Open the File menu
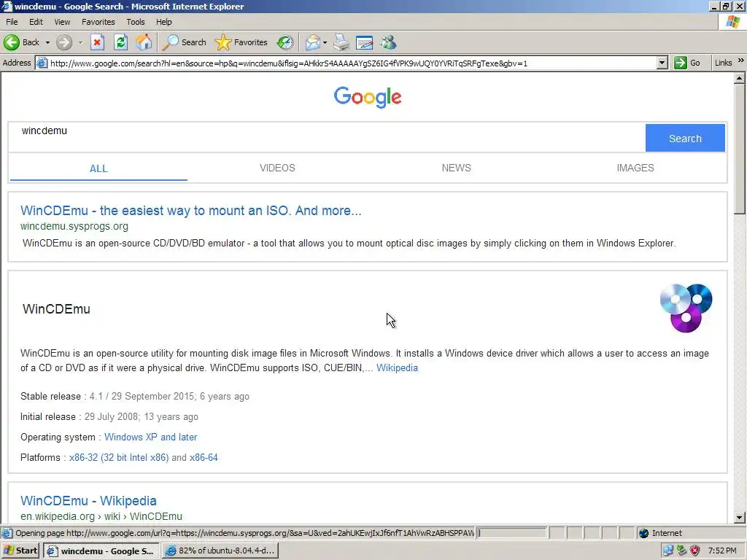The height and width of the screenshot is (560, 747). (12, 22)
